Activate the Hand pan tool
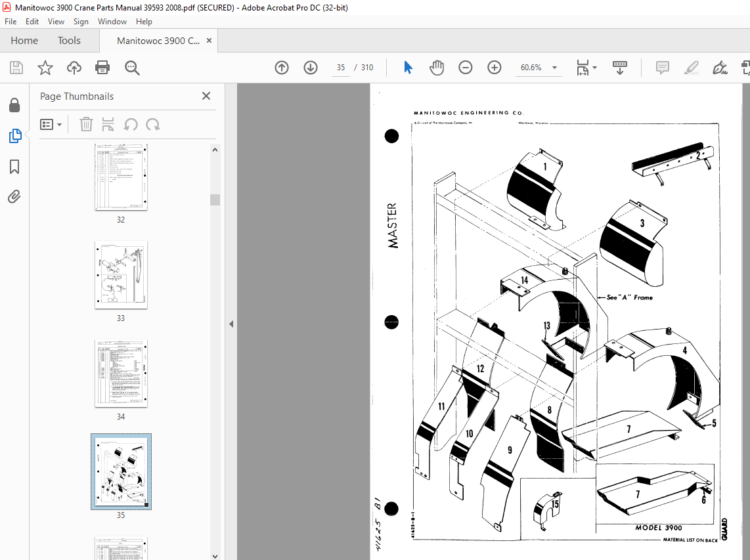Screen dimensions: 750x560 (436, 68)
